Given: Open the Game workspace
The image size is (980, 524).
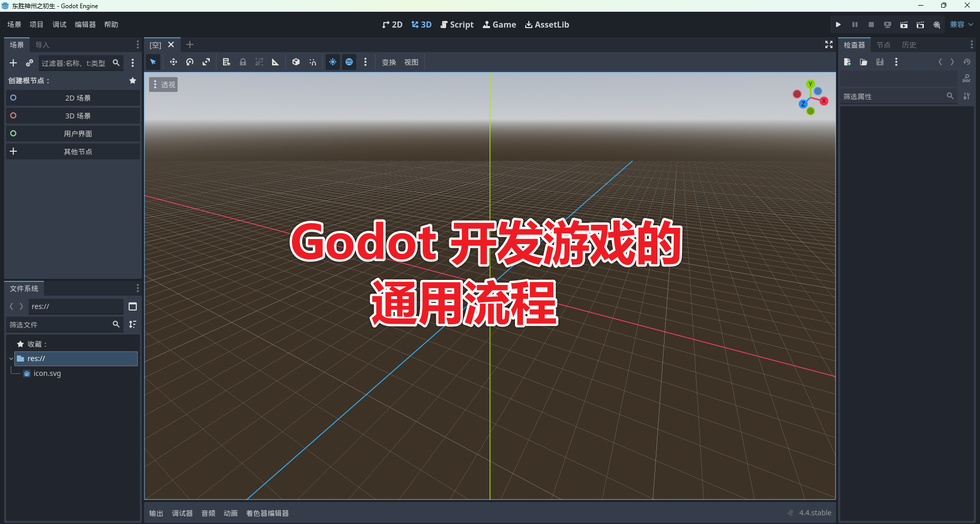Looking at the screenshot, I should pos(499,25).
